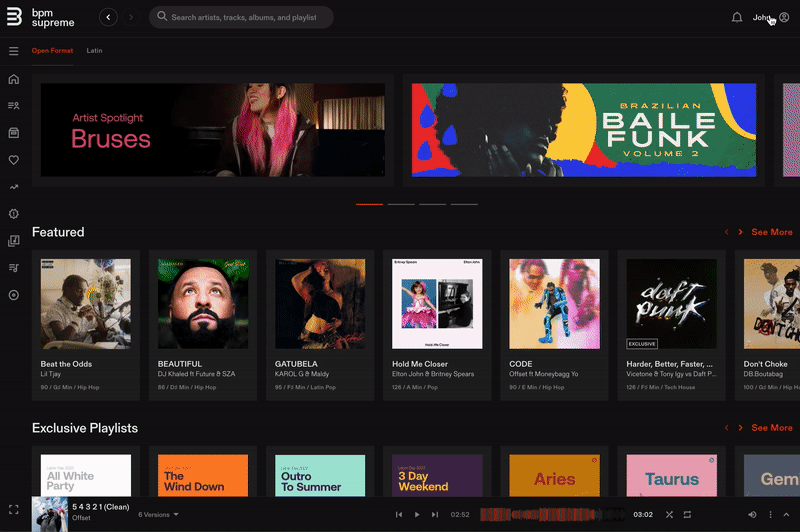
Task: Open the Aries playlist
Action: [555, 475]
